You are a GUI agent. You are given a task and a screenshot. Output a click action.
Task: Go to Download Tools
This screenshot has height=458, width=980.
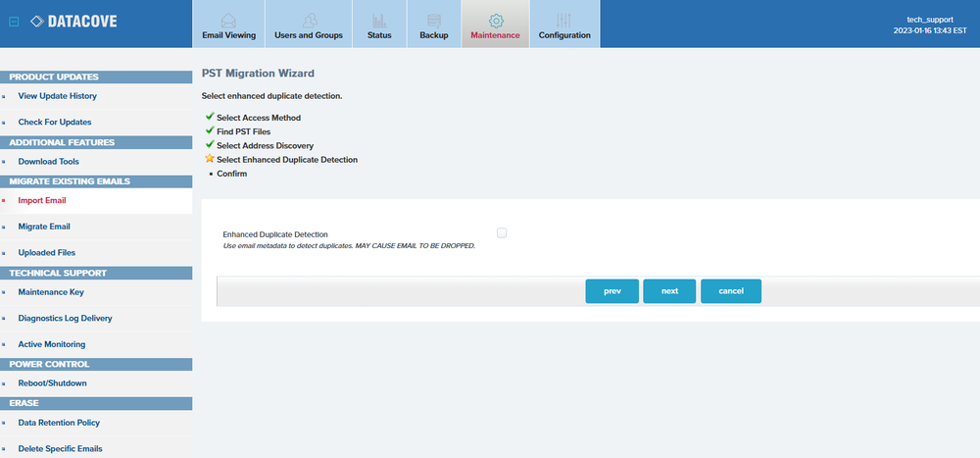click(49, 162)
